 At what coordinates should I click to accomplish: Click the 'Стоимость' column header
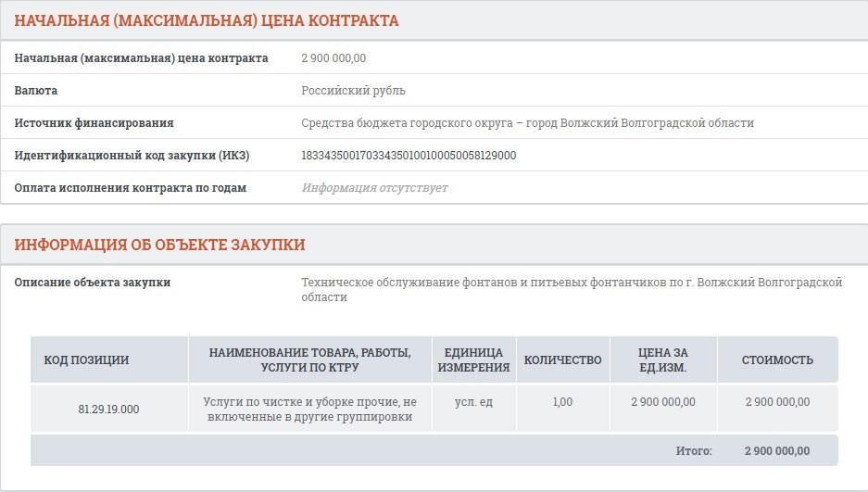[777, 360]
